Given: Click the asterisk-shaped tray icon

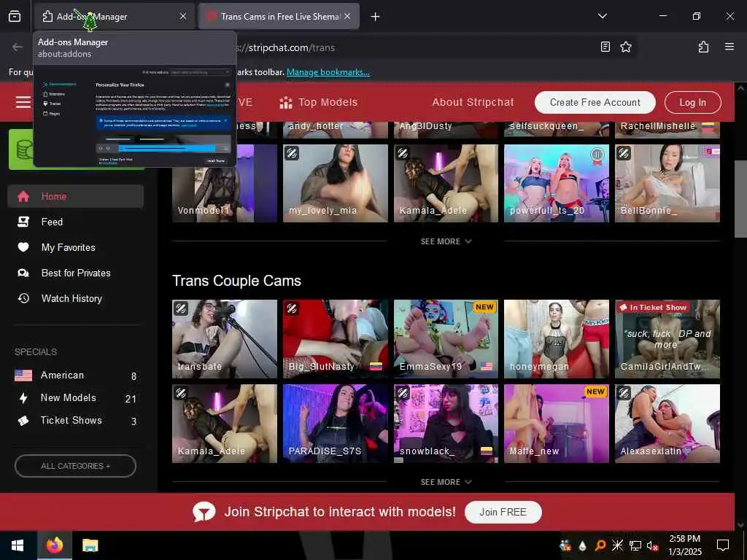Looking at the screenshot, I should pyautogui.click(x=617, y=545).
